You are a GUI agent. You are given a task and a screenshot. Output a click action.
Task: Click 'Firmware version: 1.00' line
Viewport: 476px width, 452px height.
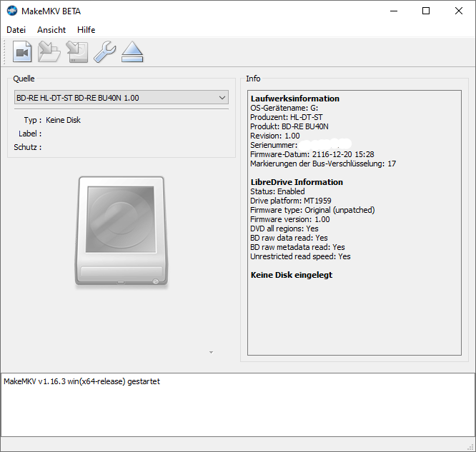coord(290,219)
